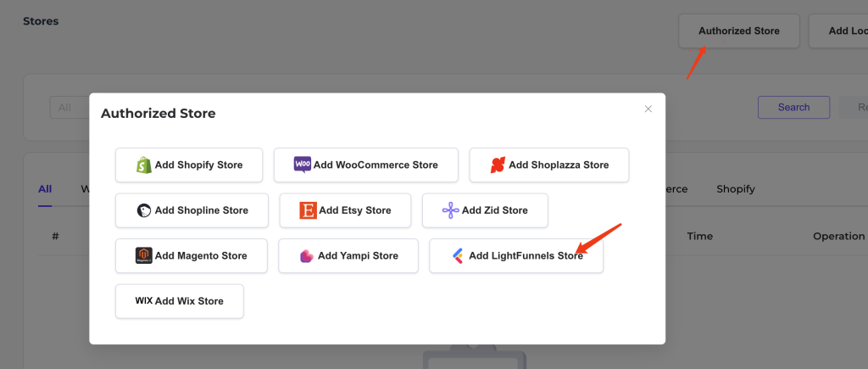This screenshot has width=868, height=369.
Task: Click the Wix logo icon
Action: 143,301
